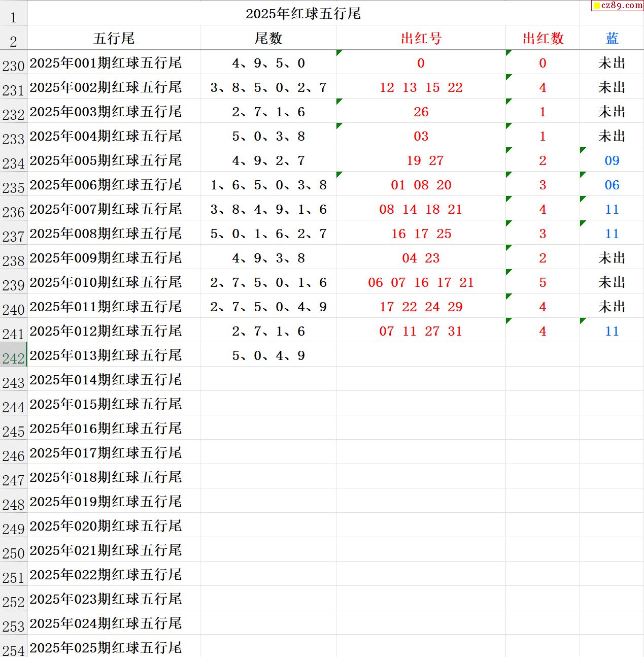Screen dimensions: 644x657
Task: Click red numbers cell 06 07 16 17 21
Action: coord(421,282)
